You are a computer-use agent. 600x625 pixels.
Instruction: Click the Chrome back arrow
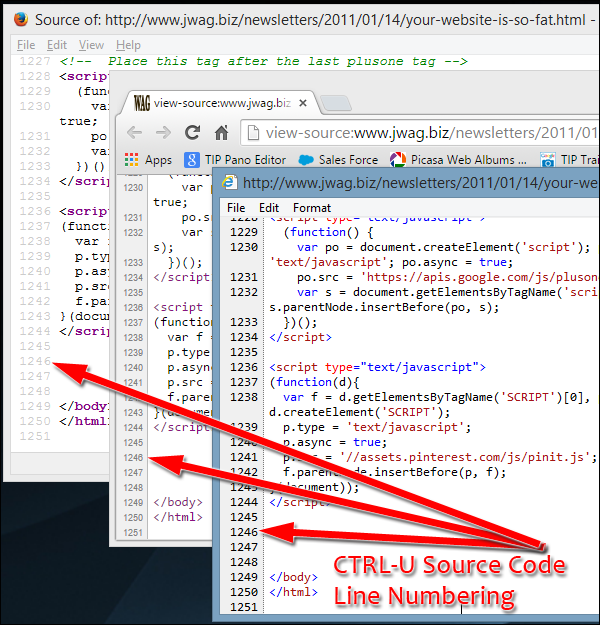(134, 132)
